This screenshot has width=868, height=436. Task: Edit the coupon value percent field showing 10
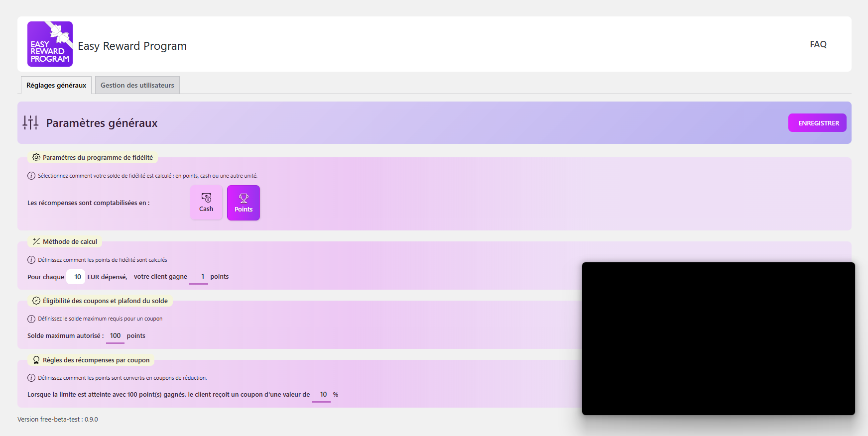click(x=322, y=395)
